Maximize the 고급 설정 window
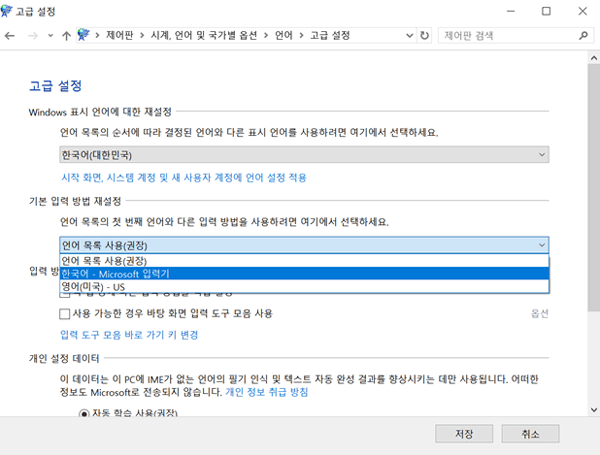This screenshot has width=600, height=455. (546, 11)
